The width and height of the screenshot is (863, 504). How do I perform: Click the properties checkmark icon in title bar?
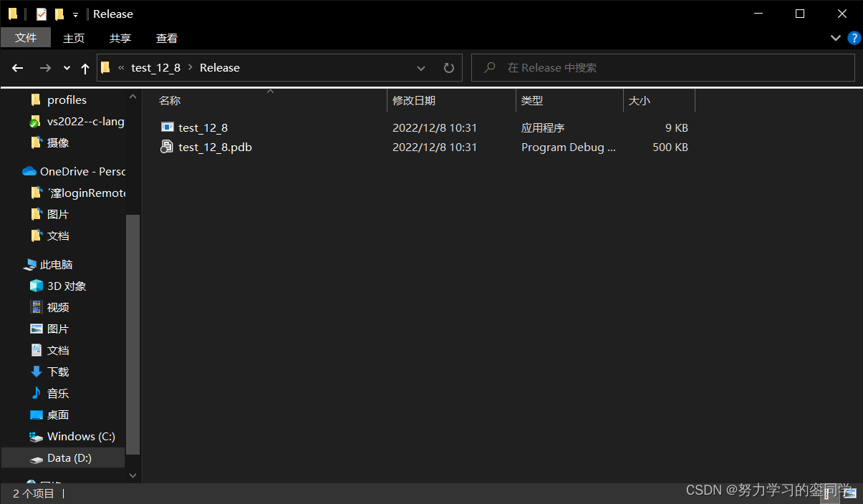pos(41,14)
